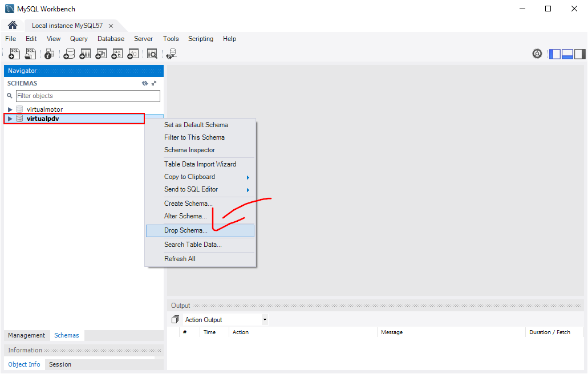Create a new function toolbar icon

pos(133,54)
